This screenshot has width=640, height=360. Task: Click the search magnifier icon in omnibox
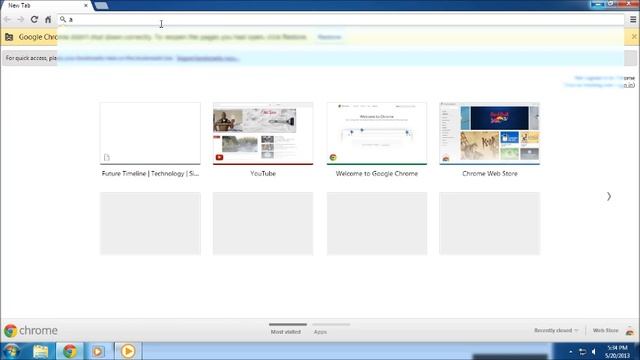63,19
